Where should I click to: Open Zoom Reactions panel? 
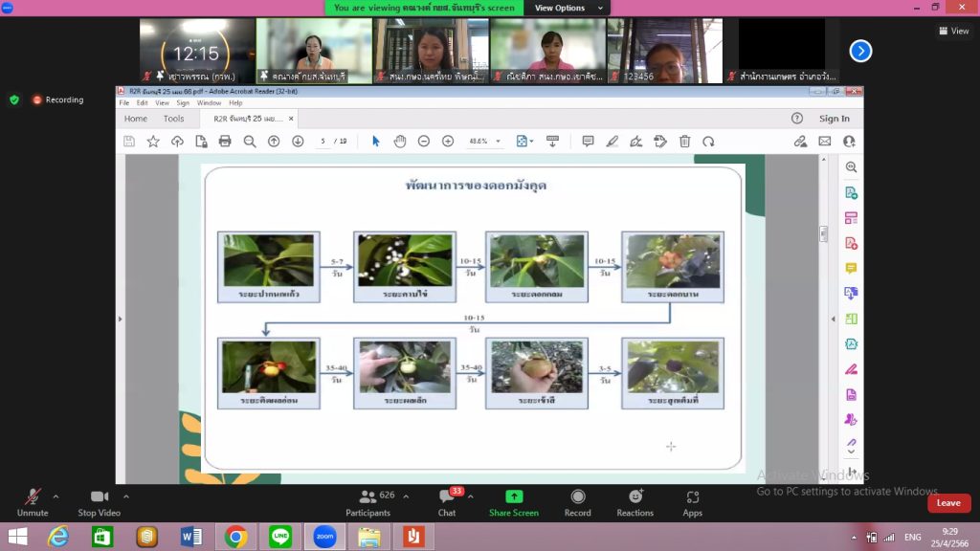click(x=635, y=502)
